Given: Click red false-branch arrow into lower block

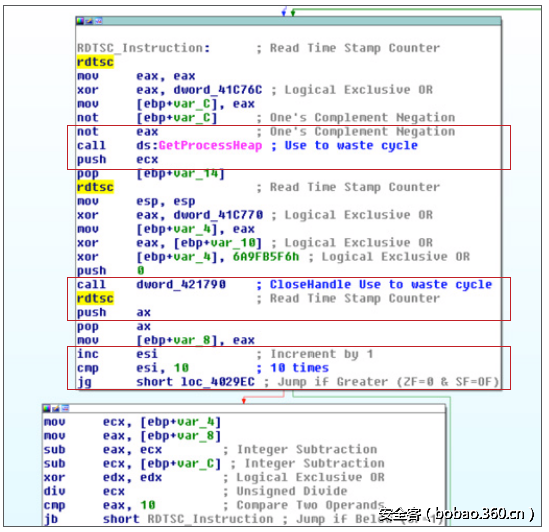Looking at the screenshot, I should click(244, 400).
